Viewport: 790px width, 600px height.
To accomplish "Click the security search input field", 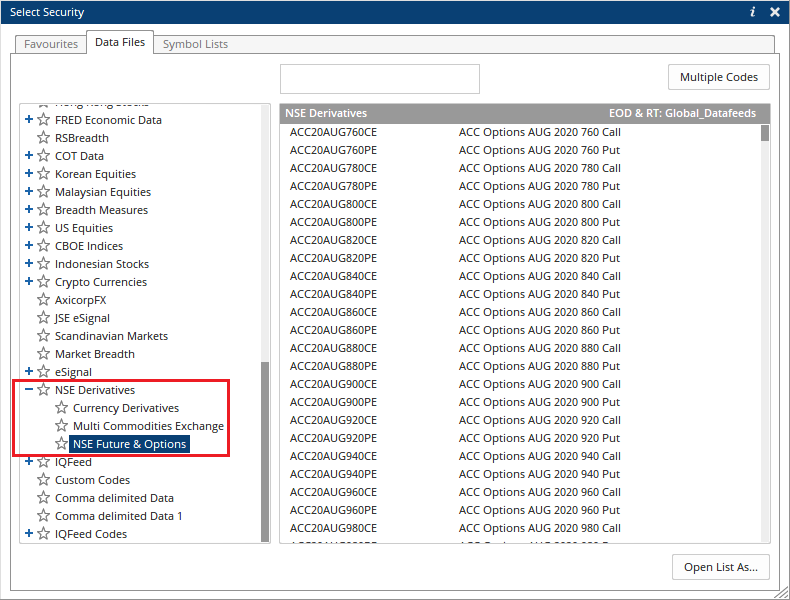I will coord(380,79).
